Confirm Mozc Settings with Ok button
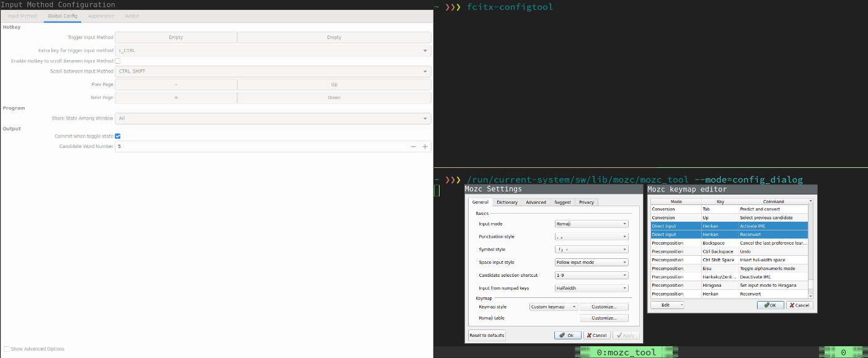868x358 pixels. (x=567, y=335)
